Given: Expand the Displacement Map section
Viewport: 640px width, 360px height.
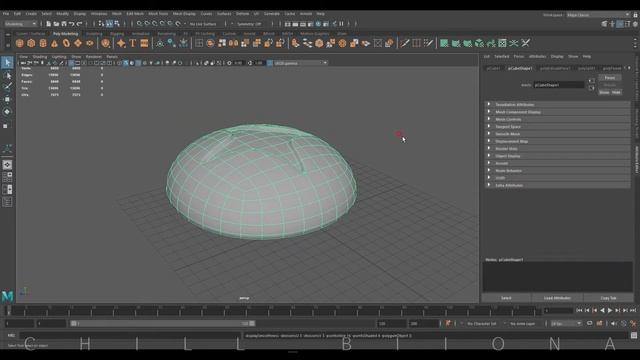Looking at the screenshot, I should (x=558, y=141).
